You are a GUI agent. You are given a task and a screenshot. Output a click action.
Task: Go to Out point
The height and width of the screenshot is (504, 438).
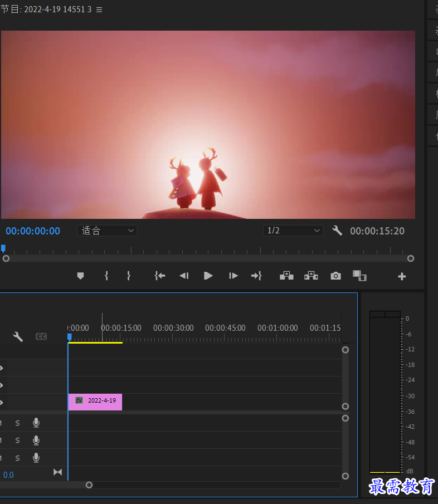256,276
